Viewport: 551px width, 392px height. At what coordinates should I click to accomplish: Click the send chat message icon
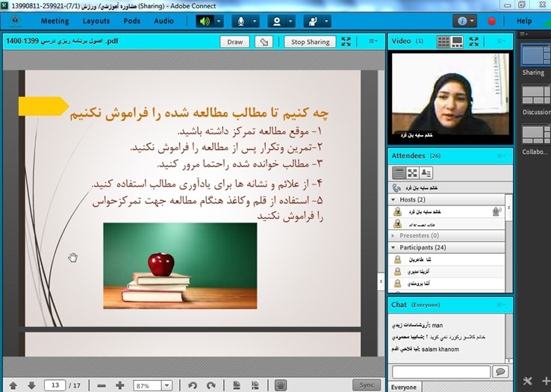(500, 372)
